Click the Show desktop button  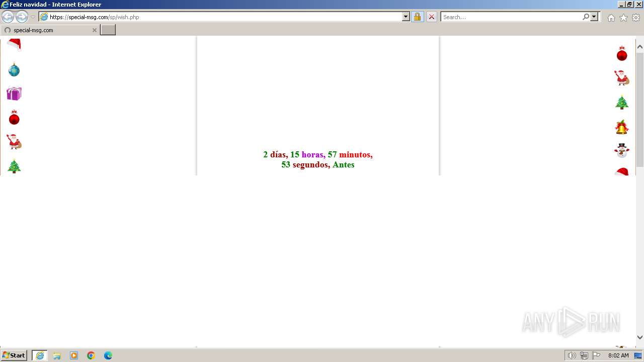(638, 355)
